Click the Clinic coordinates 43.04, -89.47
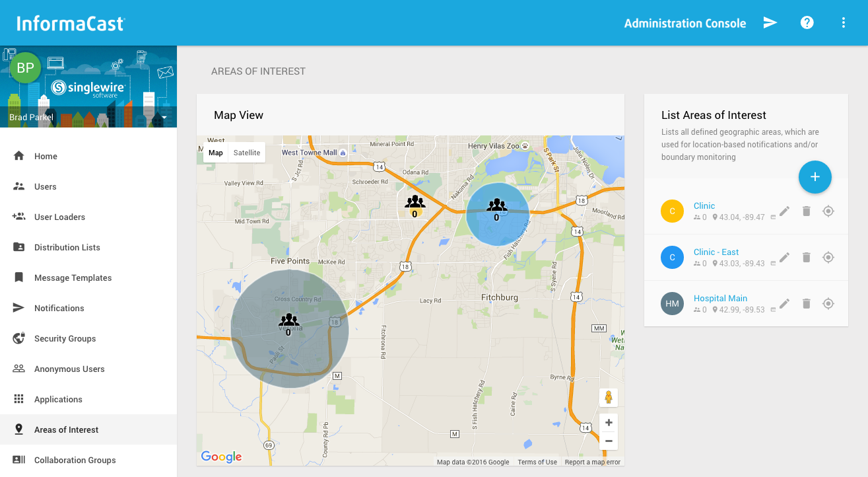The height and width of the screenshot is (477, 868). click(742, 217)
